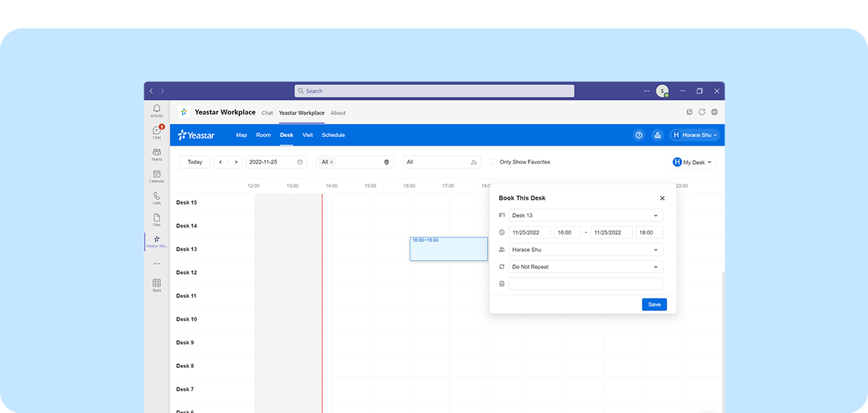Click the end date field in dialog
The width and height of the screenshot is (868, 413).
[611, 232]
